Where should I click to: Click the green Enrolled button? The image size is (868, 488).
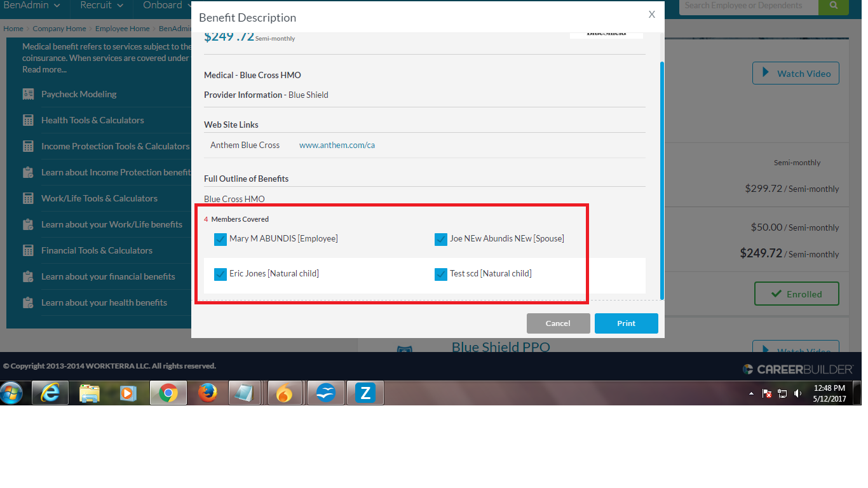(x=797, y=294)
